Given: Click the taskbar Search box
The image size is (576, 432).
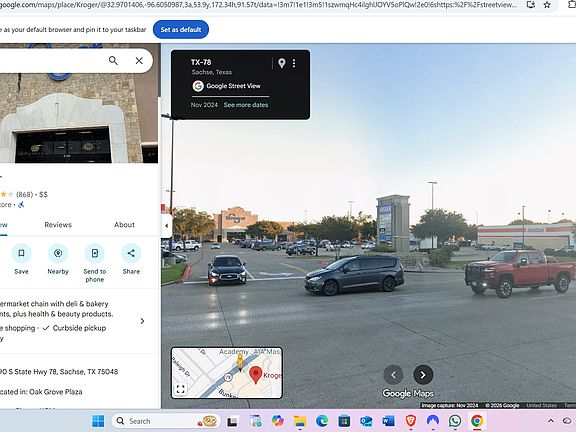Looking at the screenshot, I should click(x=166, y=421).
